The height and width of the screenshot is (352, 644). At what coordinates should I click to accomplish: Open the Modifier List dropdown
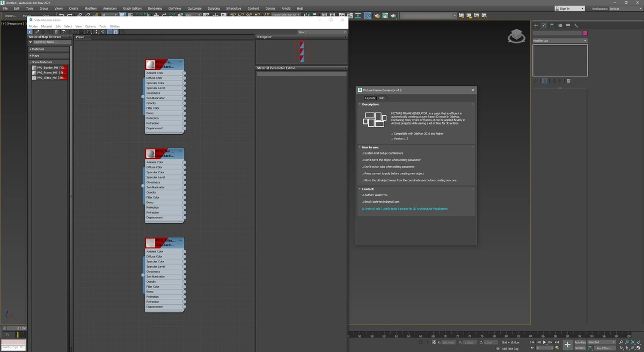tap(560, 41)
